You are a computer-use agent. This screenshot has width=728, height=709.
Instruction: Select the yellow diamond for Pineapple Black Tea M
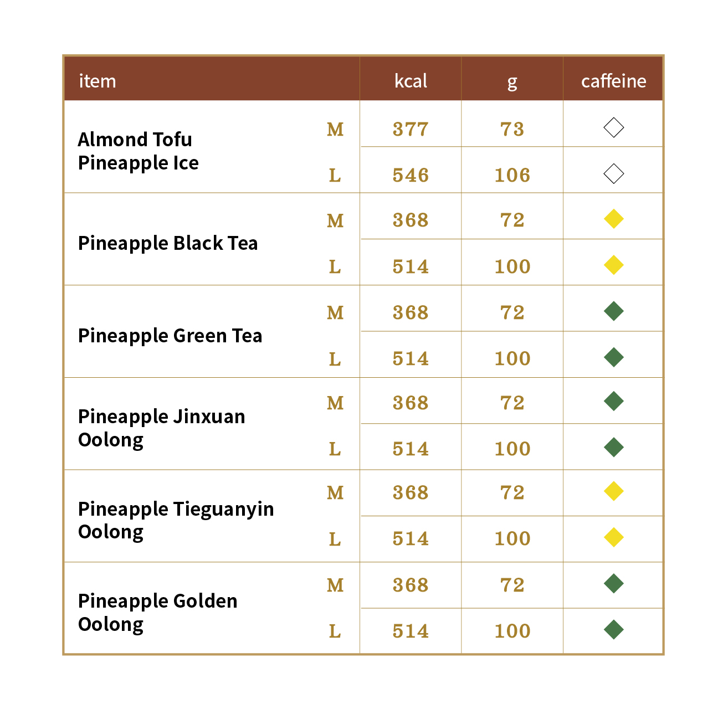tap(613, 219)
